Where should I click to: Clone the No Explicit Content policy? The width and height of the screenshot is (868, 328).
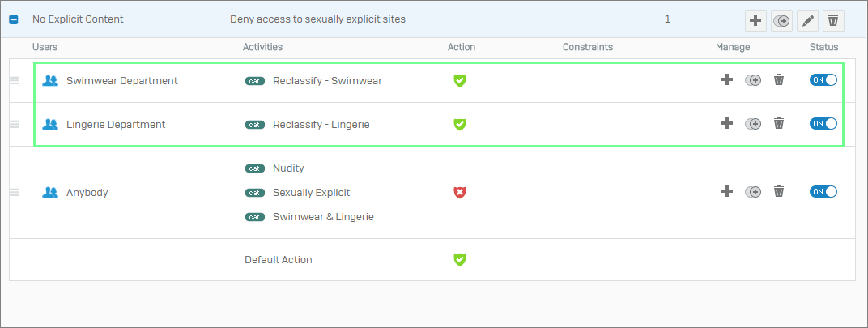pos(781,21)
